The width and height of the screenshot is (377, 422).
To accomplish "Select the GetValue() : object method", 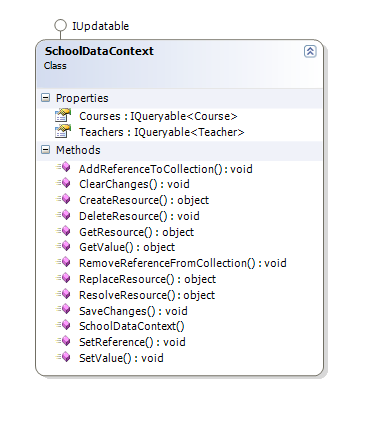I will click(x=127, y=247).
